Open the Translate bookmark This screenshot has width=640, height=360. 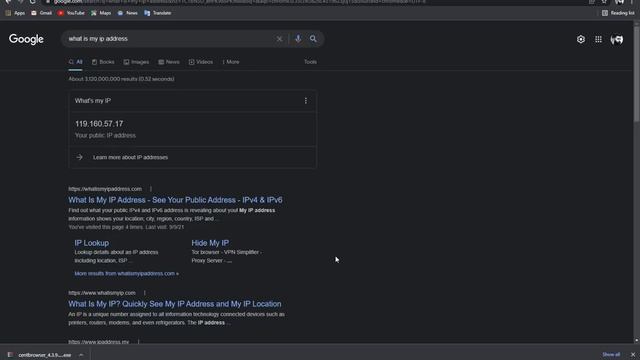158,13
